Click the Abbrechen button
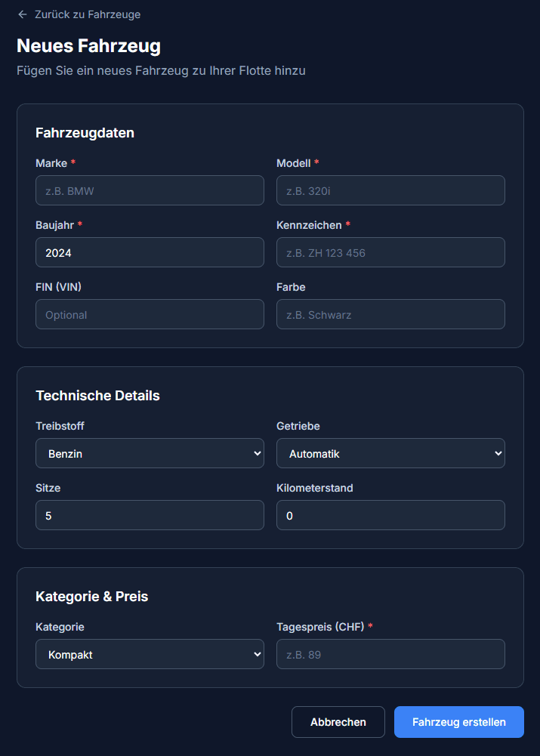This screenshot has height=756, width=540. [x=338, y=722]
